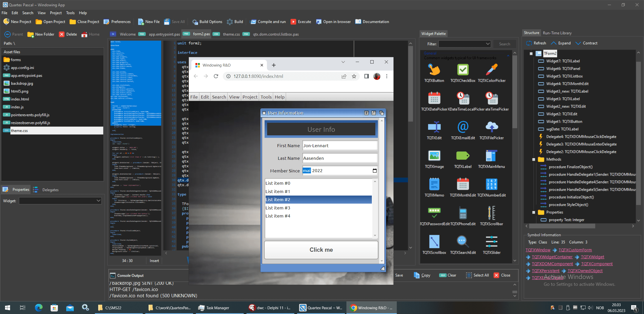Collapse the TForm2 root tree node
The height and width of the screenshot is (314, 644).
click(531, 53)
